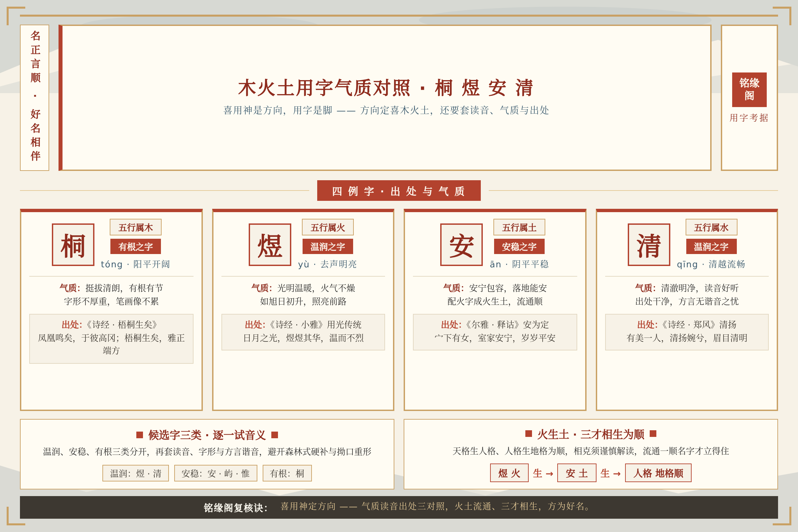Click the footer label 铭缘阁复核诀
This screenshot has width=798, height=532.
(x=236, y=508)
